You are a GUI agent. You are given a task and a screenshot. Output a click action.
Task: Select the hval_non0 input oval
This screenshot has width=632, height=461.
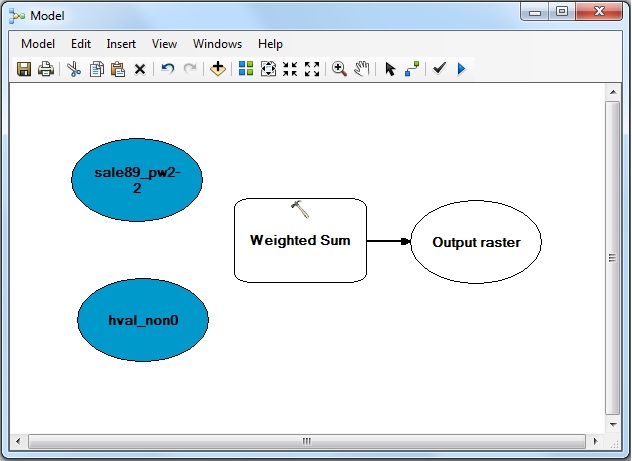143,319
